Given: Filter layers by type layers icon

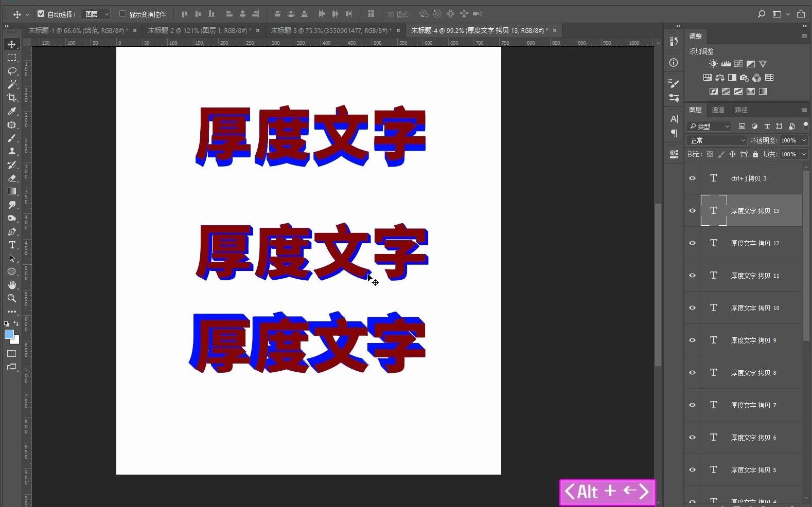Looking at the screenshot, I should tap(767, 126).
